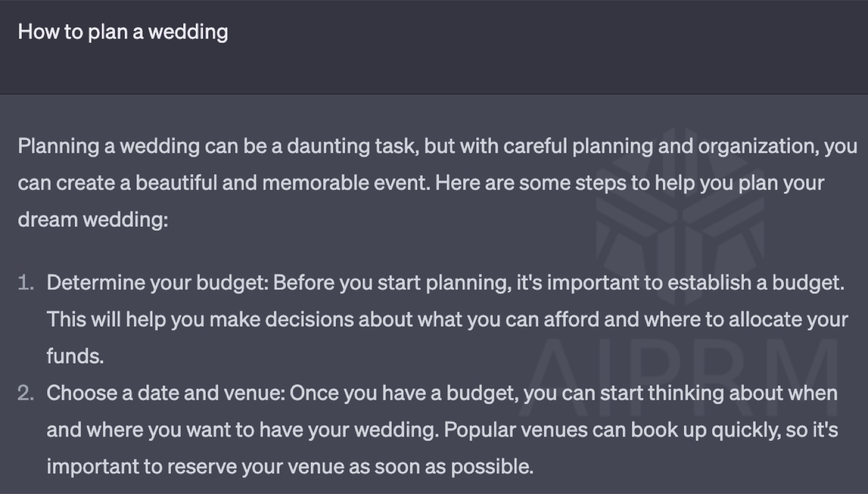This screenshot has width=868, height=494.
Task: Click the word 'funds.' in step one
Action: coord(75,356)
